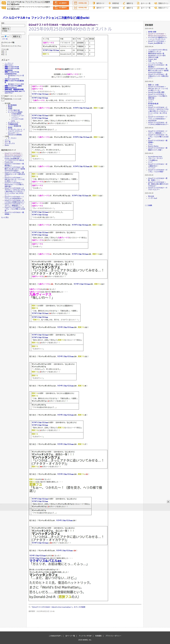The image size is (170, 644).
Task: Open カオスバトルロイヤル menu entry
Action: click(x=12, y=79)
